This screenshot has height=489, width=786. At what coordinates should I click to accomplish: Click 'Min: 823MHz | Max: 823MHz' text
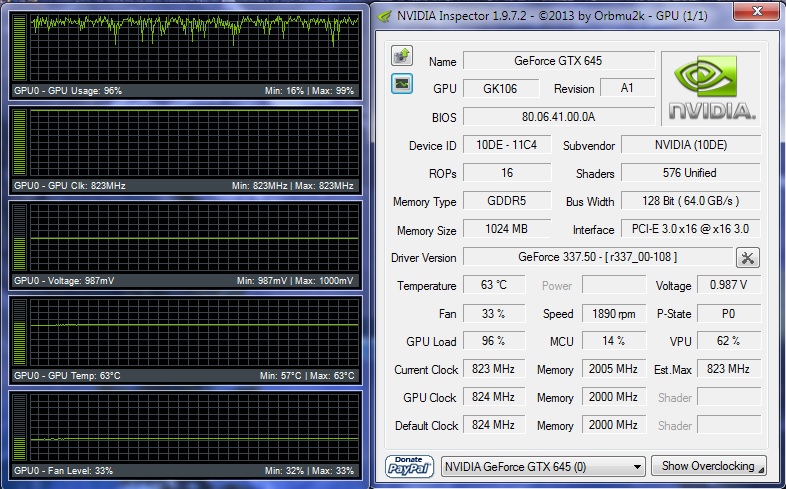tap(293, 185)
